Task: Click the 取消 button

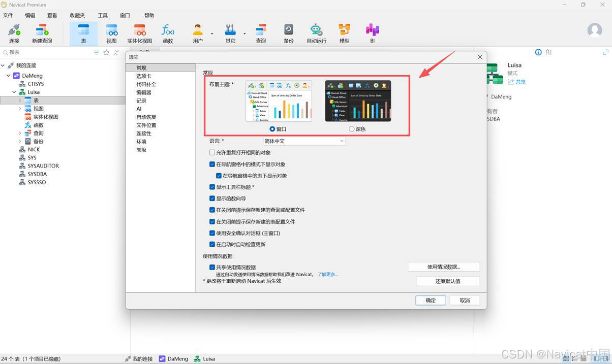Action: (x=465, y=300)
